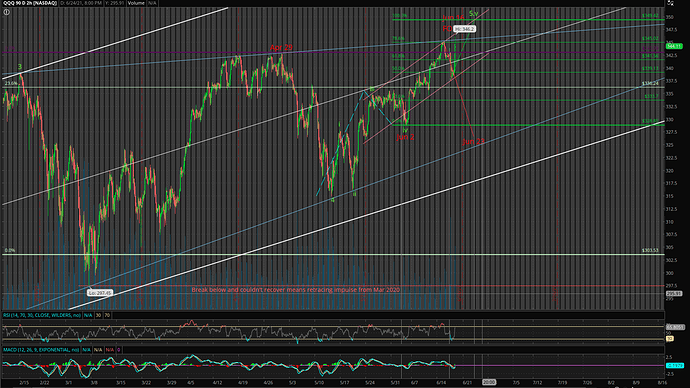690x388 pixels.
Task: Click the RSI current value tag on right axis
Action: click(x=675, y=327)
